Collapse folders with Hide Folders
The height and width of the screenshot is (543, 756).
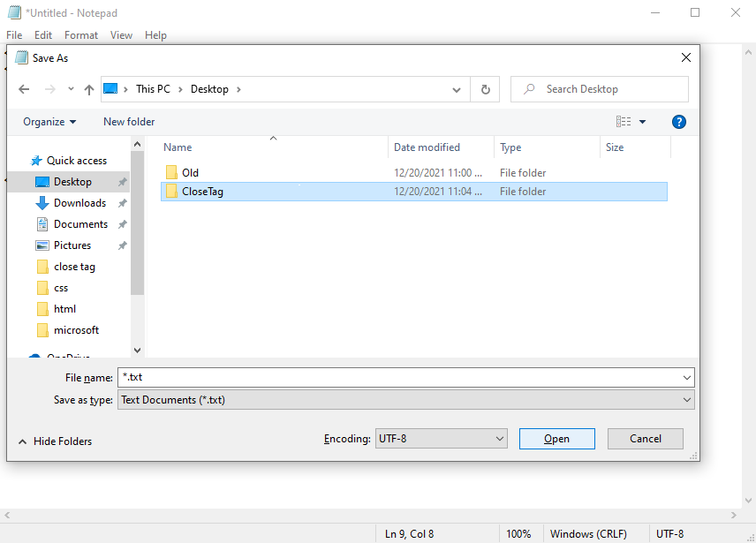[55, 441]
